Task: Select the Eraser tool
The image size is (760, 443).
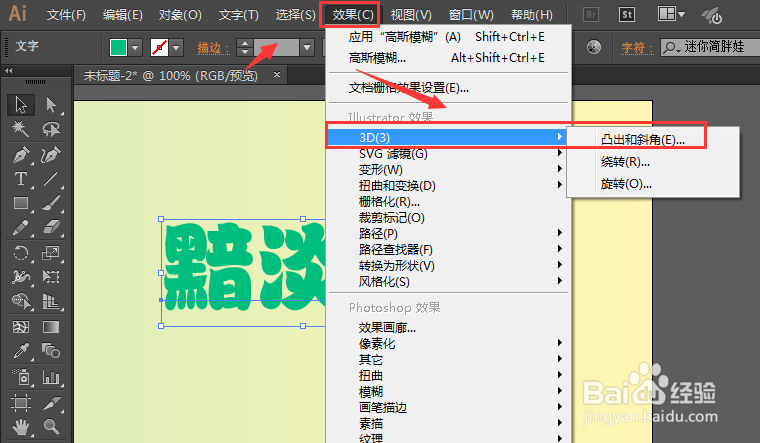Action: pos(51,227)
